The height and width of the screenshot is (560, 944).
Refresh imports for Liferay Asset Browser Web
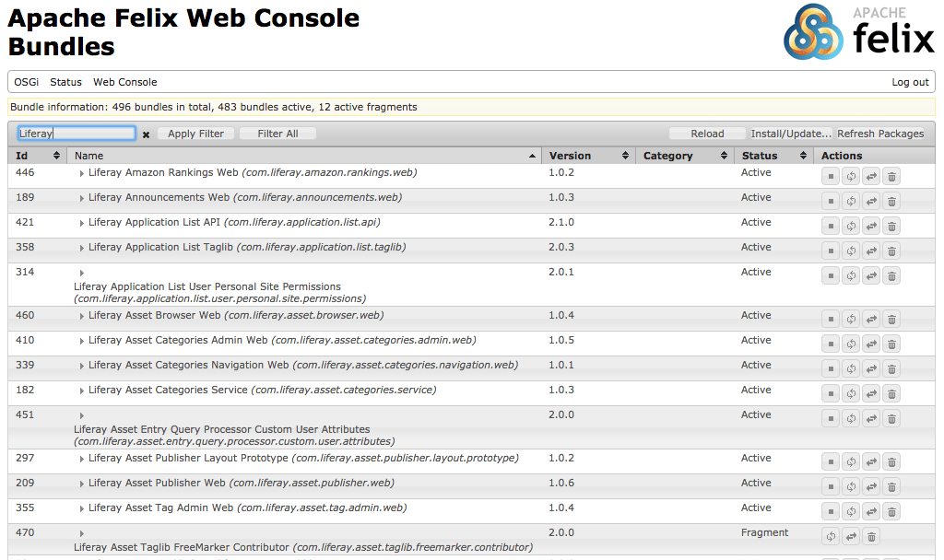851,319
